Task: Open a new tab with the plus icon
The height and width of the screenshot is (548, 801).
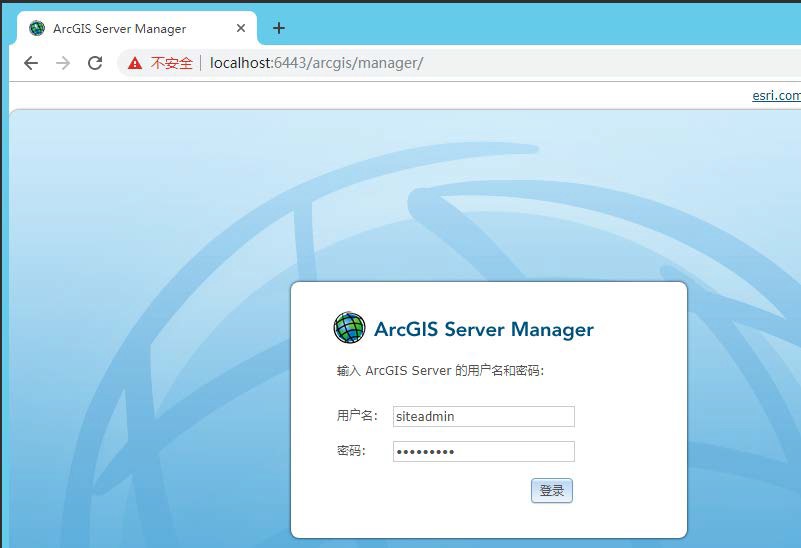Action: 279,28
